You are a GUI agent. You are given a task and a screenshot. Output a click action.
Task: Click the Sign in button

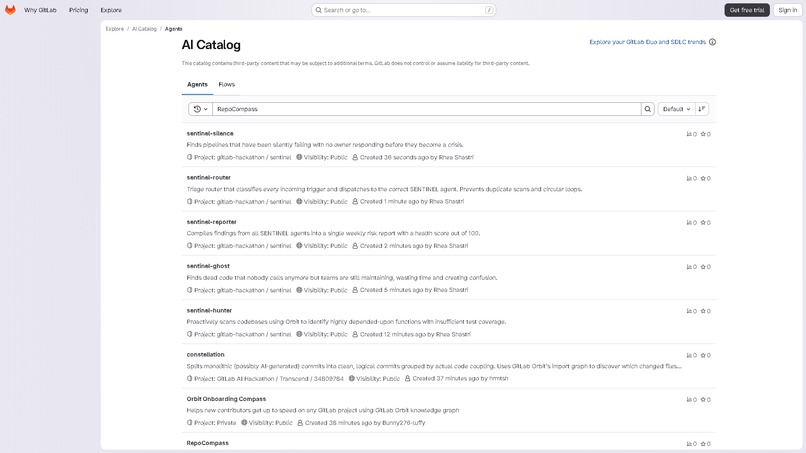[x=787, y=10]
